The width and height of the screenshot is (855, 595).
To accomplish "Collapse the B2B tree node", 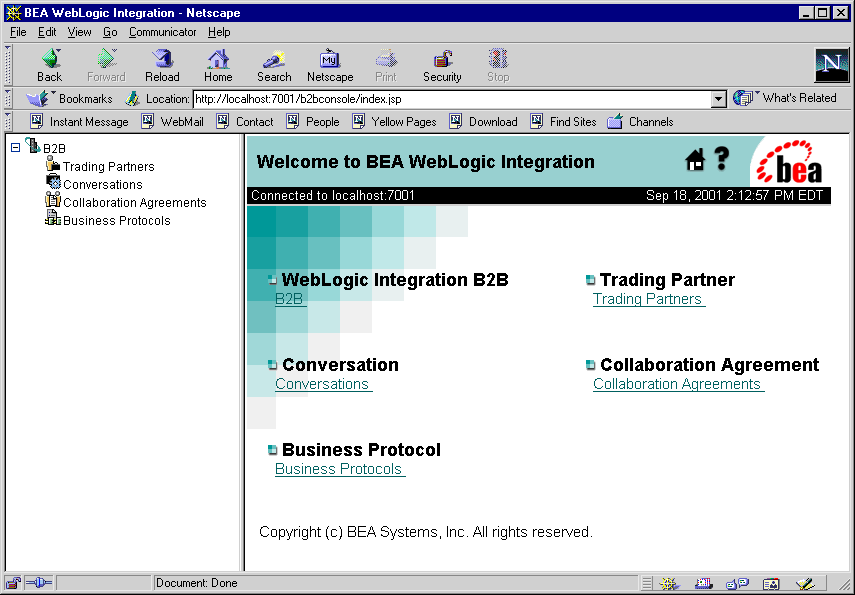I will click(x=15, y=147).
